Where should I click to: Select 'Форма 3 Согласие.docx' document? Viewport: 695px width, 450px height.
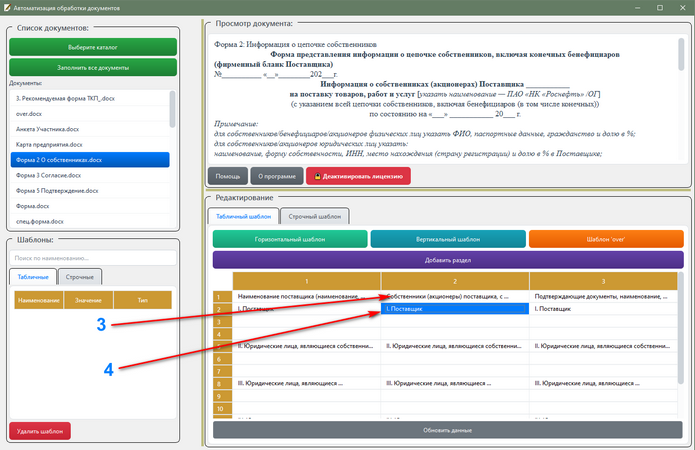(90, 176)
